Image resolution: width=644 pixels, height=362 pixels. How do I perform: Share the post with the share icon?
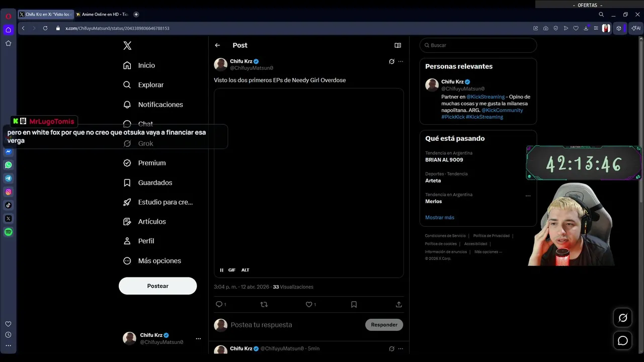(x=398, y=304)
